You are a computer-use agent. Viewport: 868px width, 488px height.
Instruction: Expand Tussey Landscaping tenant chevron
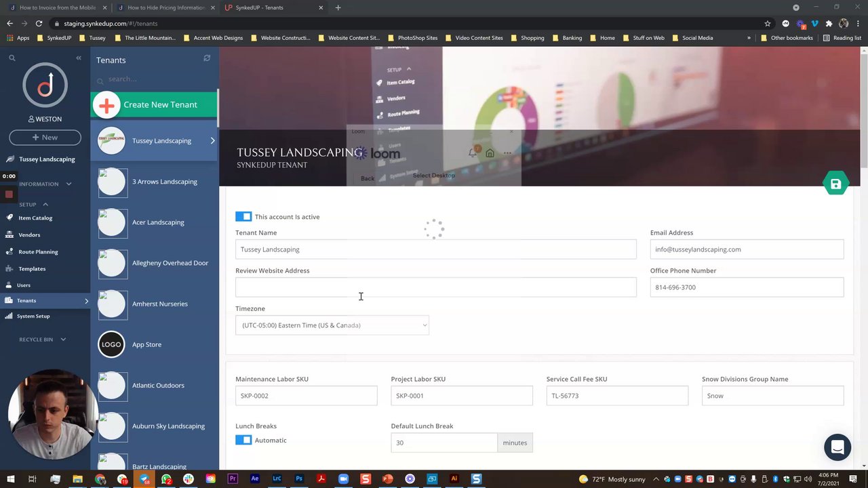pyautogui.click(x=212, y=140)
